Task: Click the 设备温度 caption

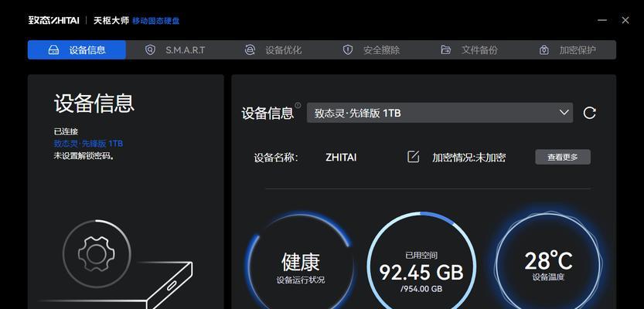Action: coord(548,277)
